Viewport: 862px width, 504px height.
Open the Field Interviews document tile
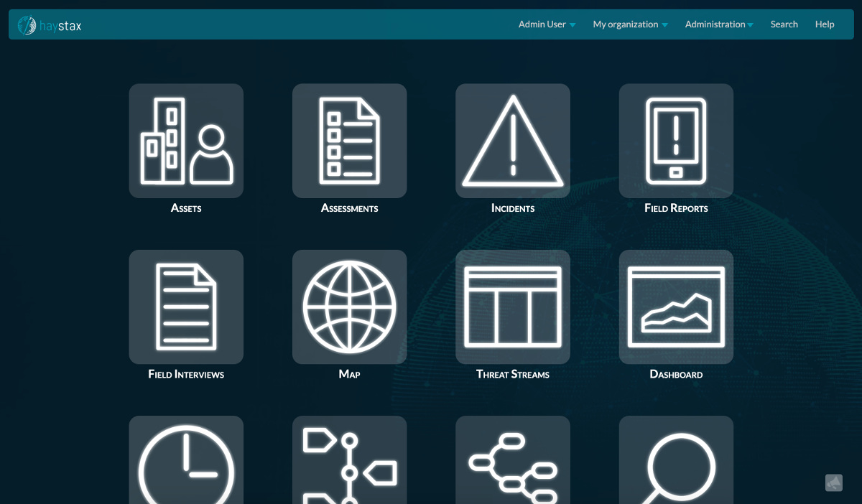pyautogui.click(x=186, y=307)
